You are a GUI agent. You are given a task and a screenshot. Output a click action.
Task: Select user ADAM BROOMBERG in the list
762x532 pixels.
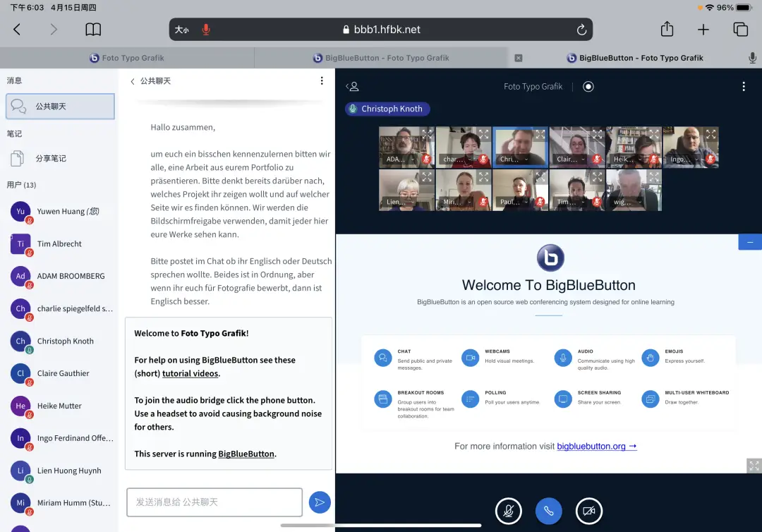click(x=60, y=276)
